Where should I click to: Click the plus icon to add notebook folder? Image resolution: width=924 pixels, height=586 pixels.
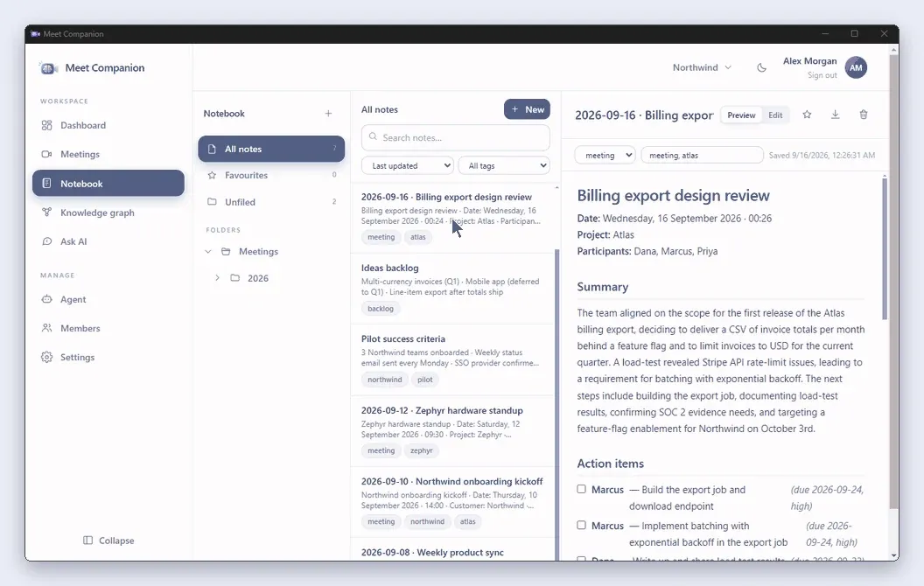328,113
